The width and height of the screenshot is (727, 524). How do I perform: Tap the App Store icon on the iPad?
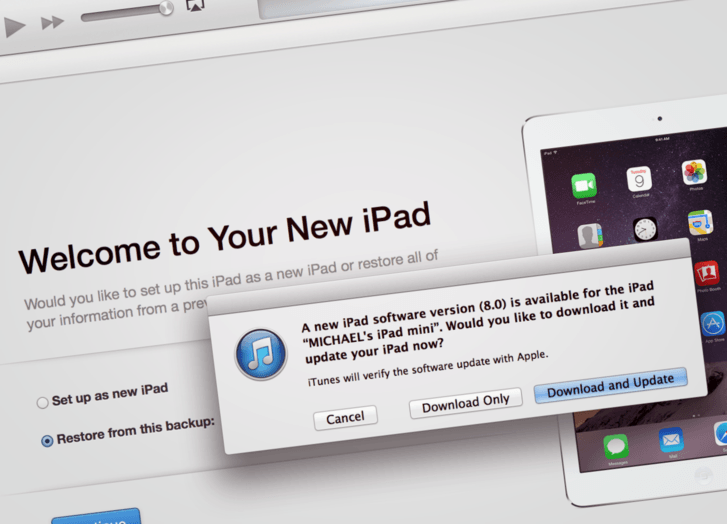(x=713, y=322)
